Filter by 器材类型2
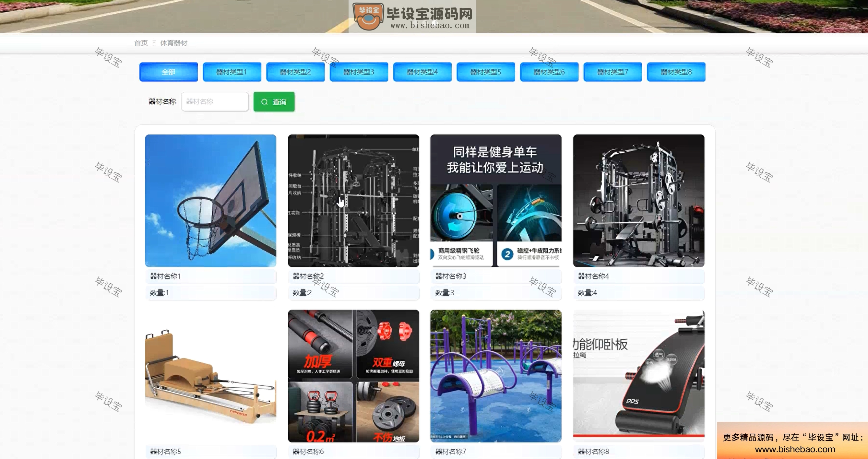The width and height of the screenshot is (868, 459). [295, 72]
